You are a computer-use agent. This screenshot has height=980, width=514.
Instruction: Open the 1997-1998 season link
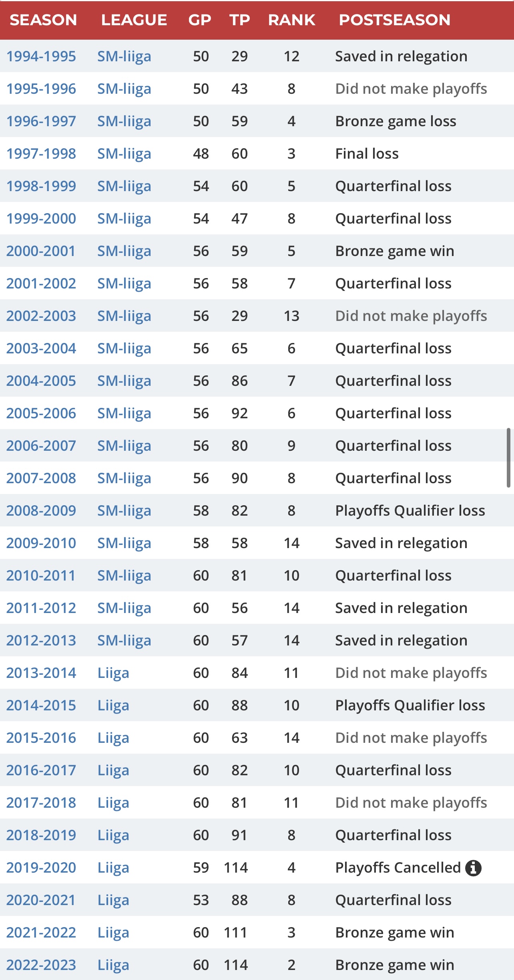(41, 154)
